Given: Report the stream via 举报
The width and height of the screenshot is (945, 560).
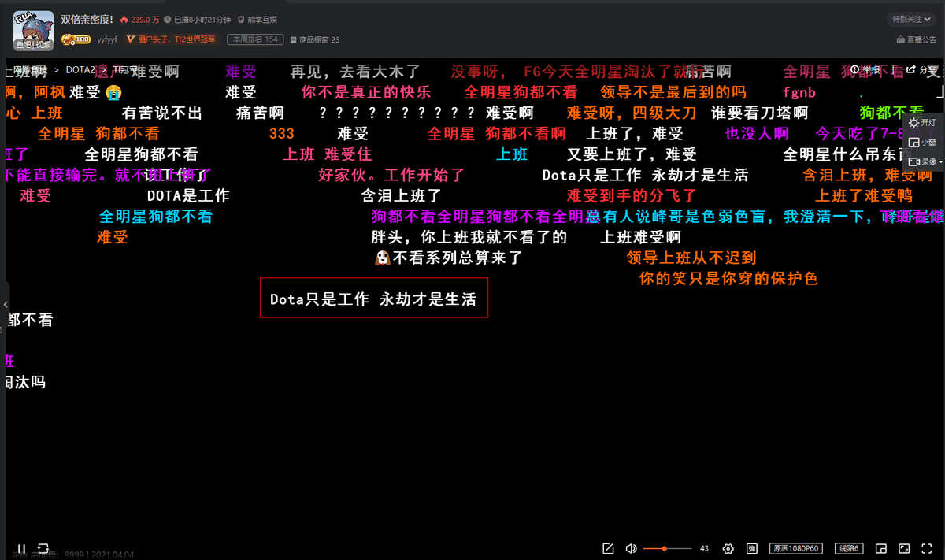Looking at the screenshot, I should pyautogui.click(x=865, y=69).
